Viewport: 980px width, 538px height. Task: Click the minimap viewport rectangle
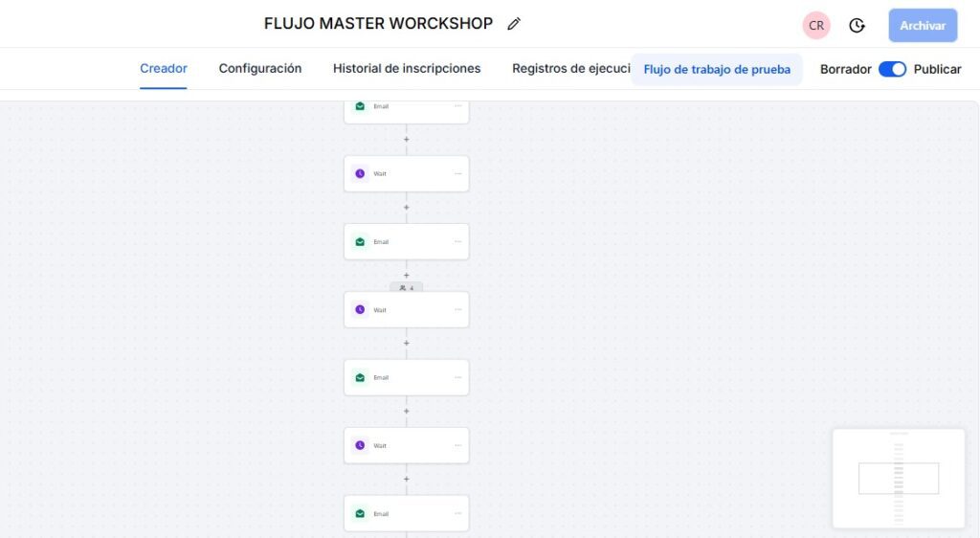tap(898, 478)
